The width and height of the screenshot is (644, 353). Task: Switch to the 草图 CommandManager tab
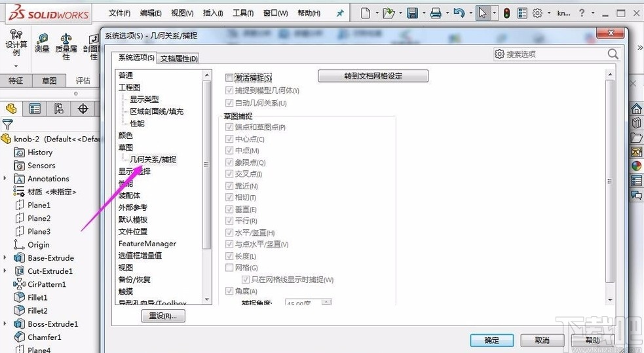49,81
